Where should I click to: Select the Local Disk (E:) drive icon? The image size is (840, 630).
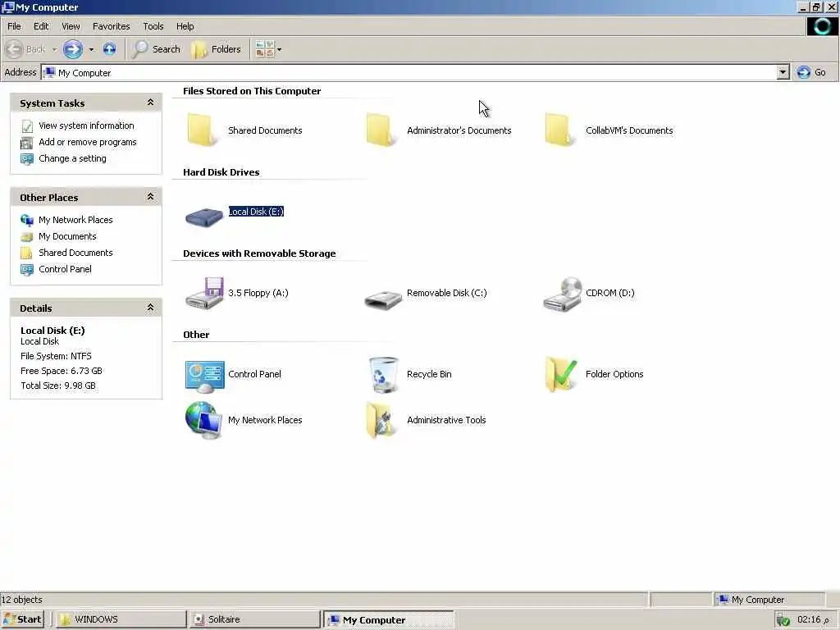203,217
